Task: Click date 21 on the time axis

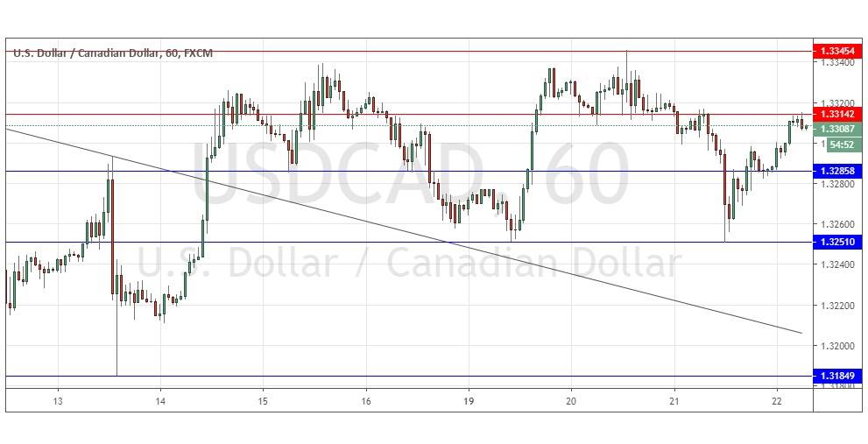Action: point(674,398)
